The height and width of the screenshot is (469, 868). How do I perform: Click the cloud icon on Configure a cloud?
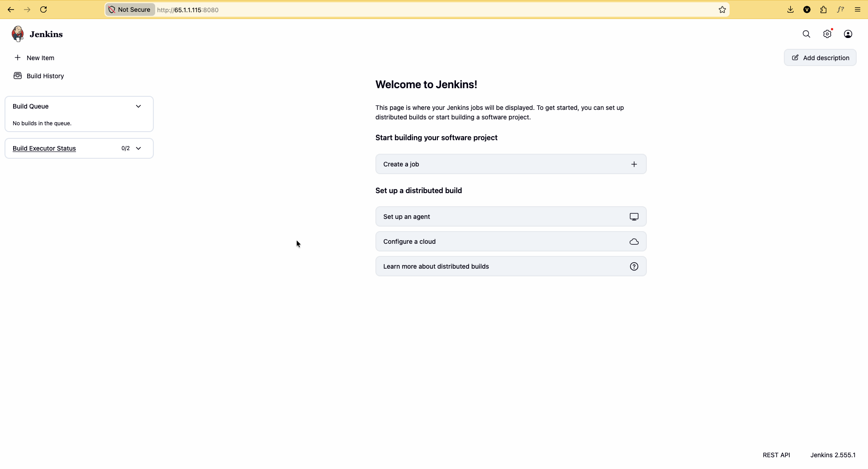point(634,242)
